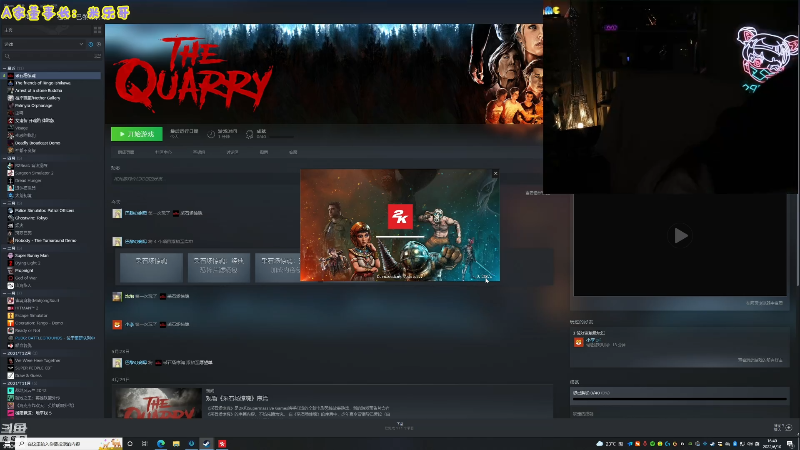Click the green play game button
Image resolution: width=800 pixels, height=450 pixels.
(137, 134)
